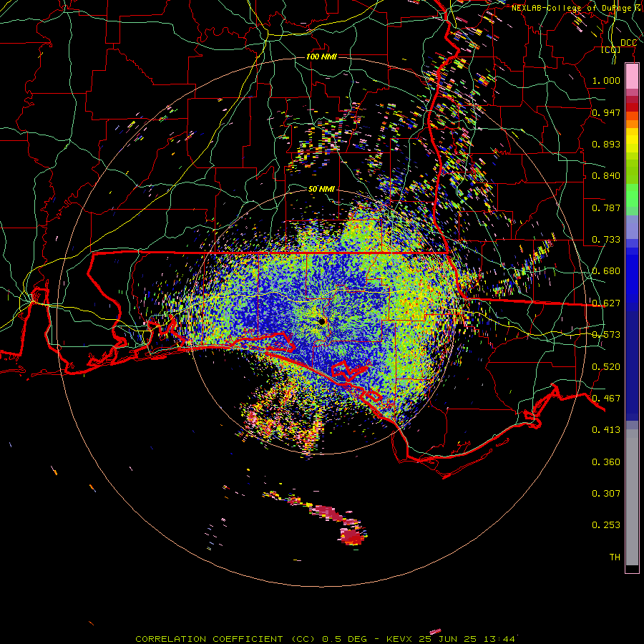
Task: Select the 0.733 legend value
Action: 606,239
